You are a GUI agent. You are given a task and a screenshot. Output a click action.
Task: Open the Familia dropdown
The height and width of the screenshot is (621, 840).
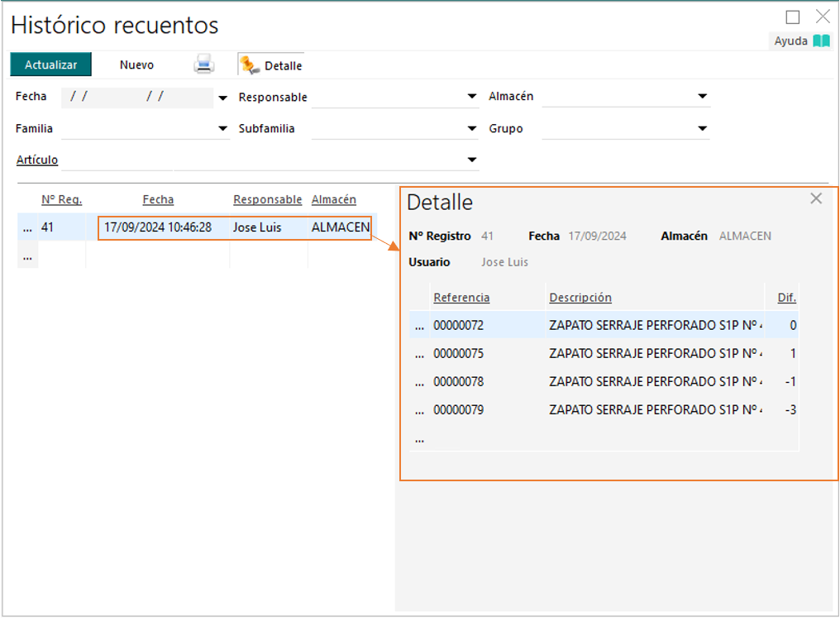(222, 129)
